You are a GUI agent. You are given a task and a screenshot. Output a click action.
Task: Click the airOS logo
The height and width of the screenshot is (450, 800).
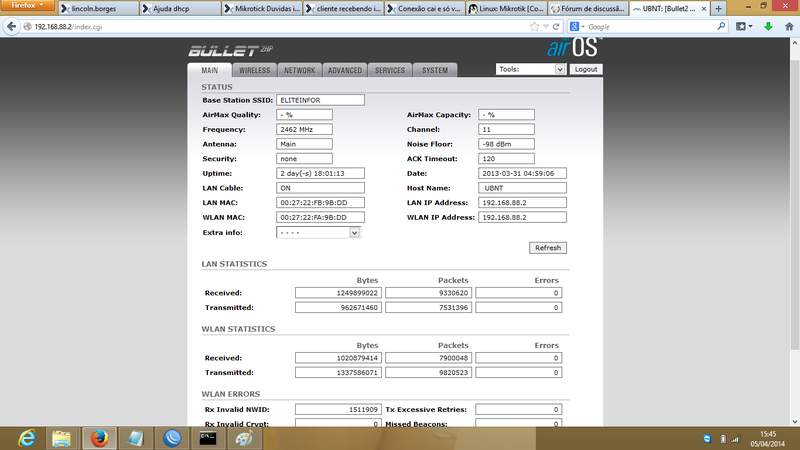[572, 47]
